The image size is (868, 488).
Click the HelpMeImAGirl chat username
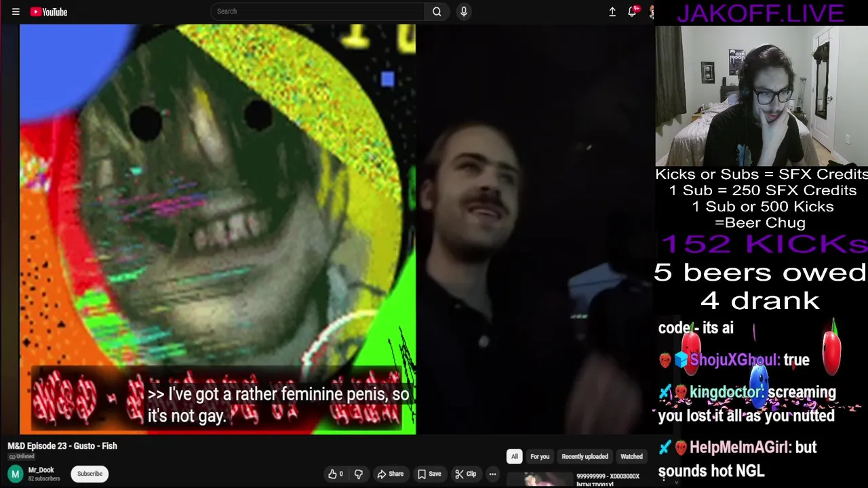(x=741, y=447)
